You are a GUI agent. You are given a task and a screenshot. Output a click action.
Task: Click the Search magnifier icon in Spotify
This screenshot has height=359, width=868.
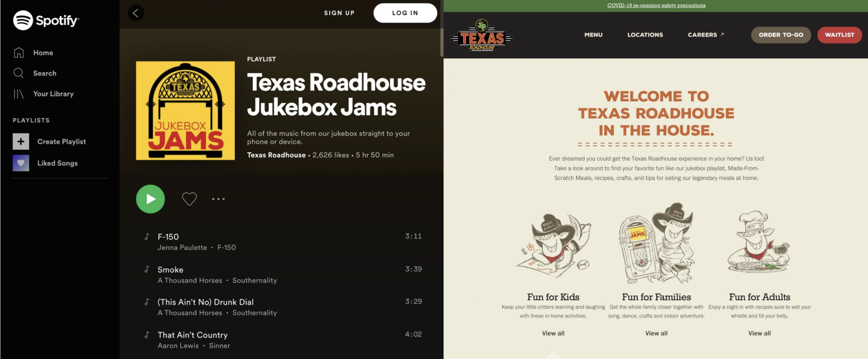coord(19,73)
